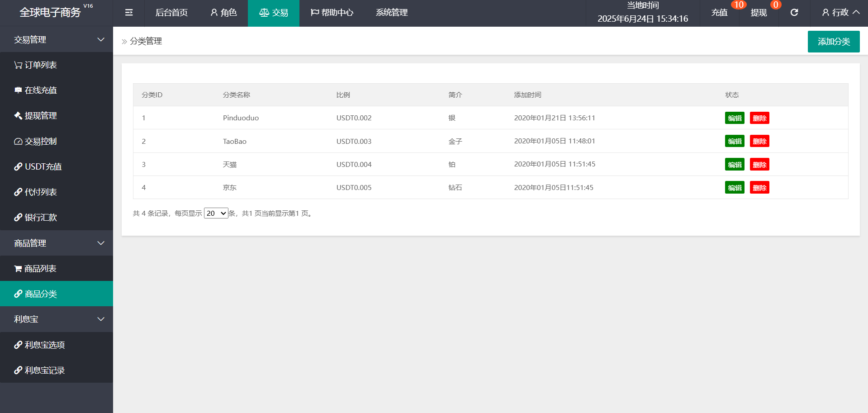
Task: Edit the 京东 category
Action: [x=735, y=188]
